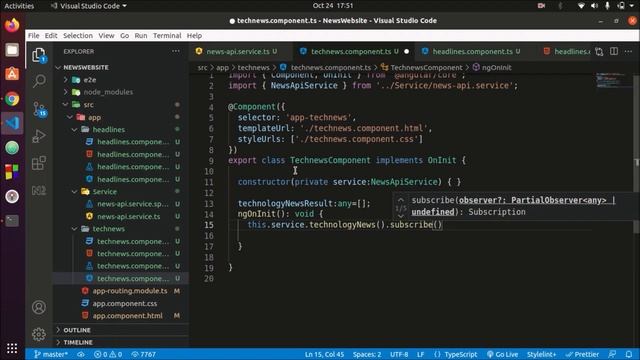
Task: Open the View menu
Action: [x=106, y=36]
